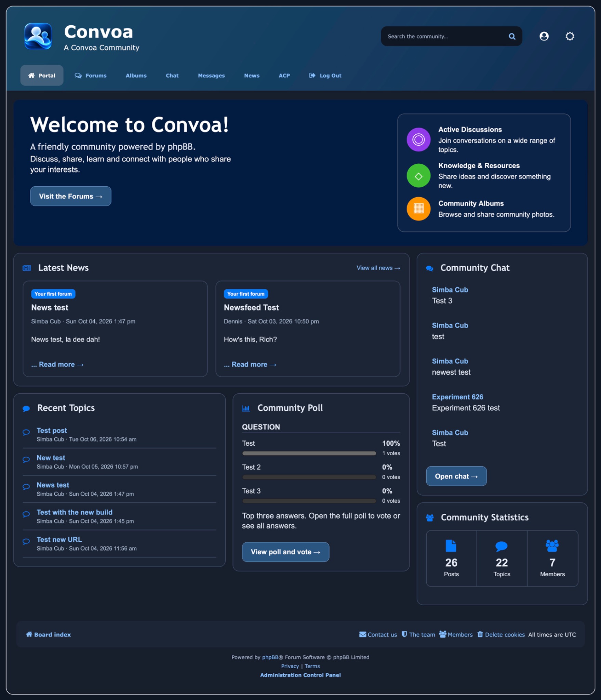This screenshot has height=700, width=601.
Task: Click the Topics speech bubble icon
Action: click(x=502, y=546)
